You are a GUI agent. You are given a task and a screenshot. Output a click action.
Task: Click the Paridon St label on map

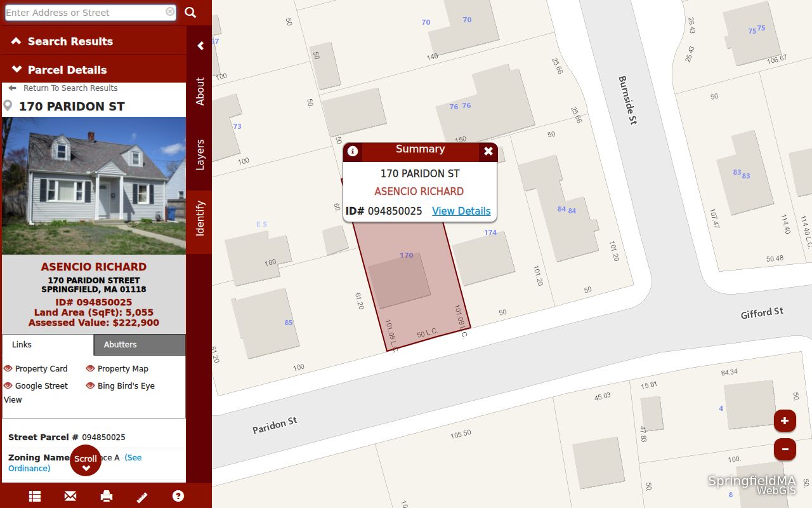(275, 425)
